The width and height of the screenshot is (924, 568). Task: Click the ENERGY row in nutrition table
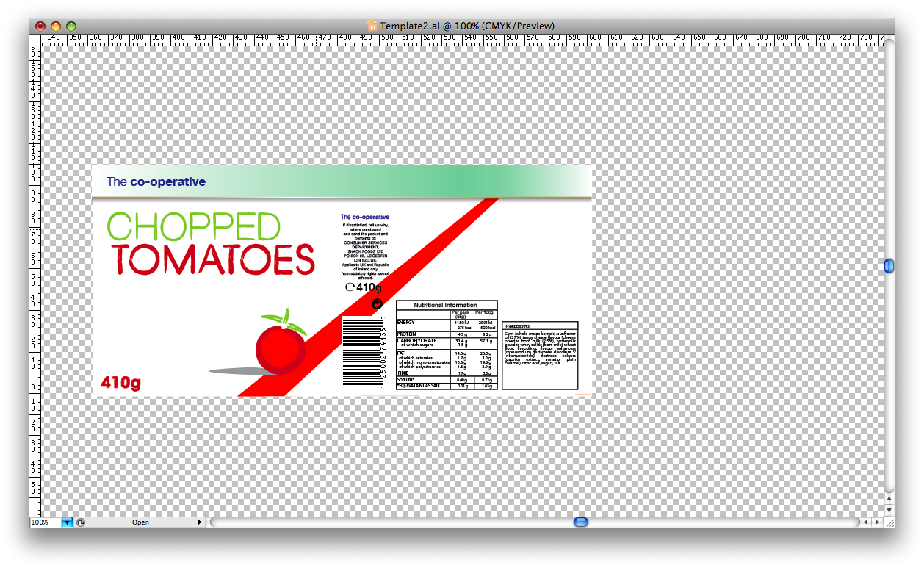[x=447, y=325]
